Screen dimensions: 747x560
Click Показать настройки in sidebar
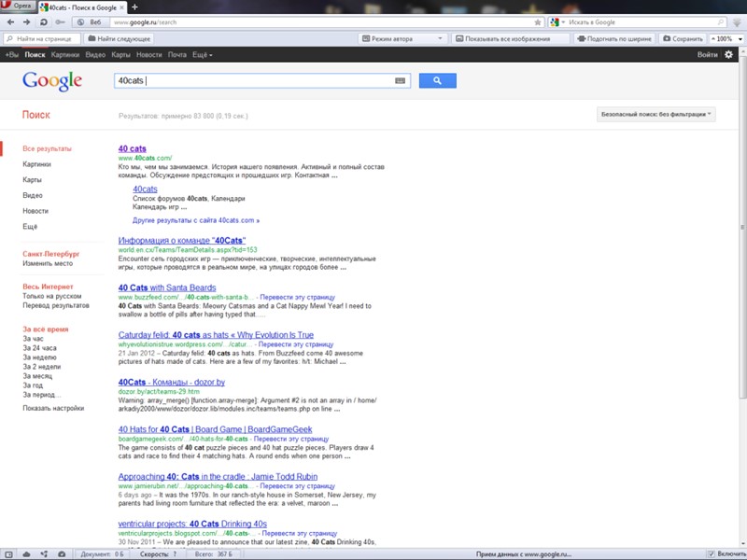tap(53, 408)
